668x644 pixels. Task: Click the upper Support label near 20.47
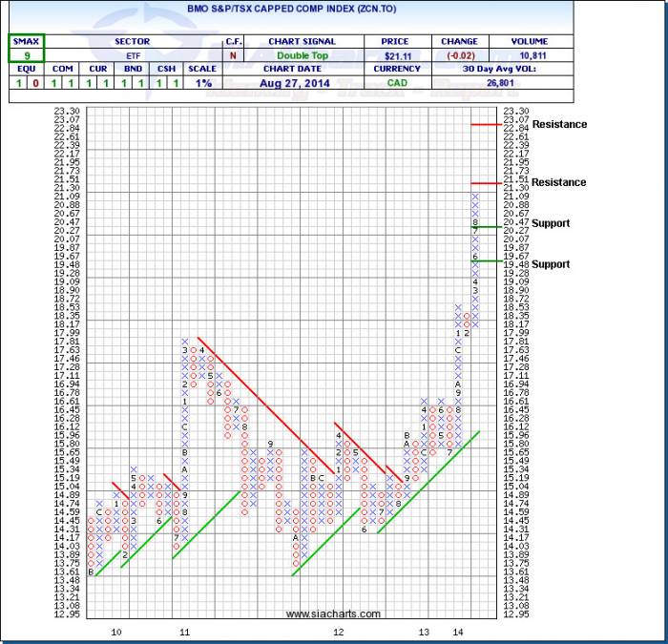551,223
